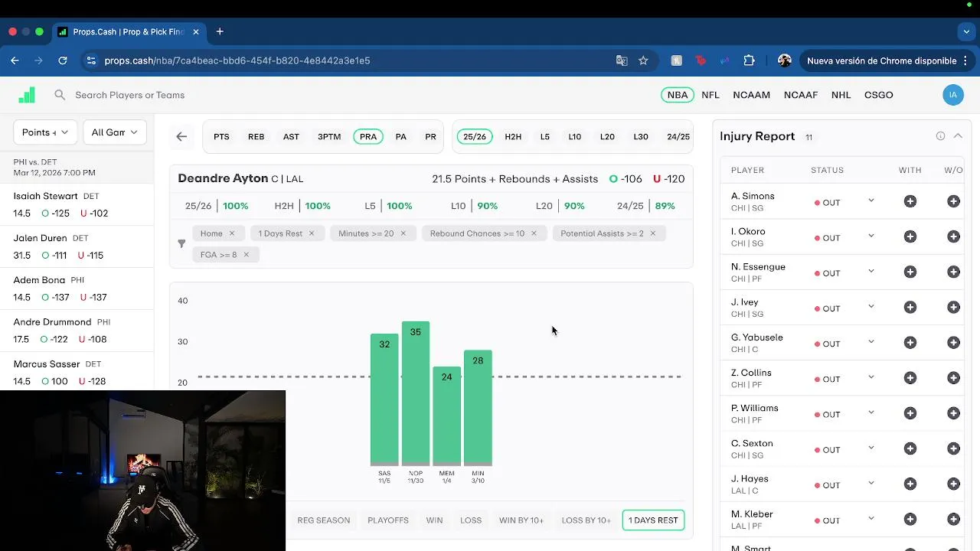
Task: Toggle the WIN split filter
Action: 435,520
